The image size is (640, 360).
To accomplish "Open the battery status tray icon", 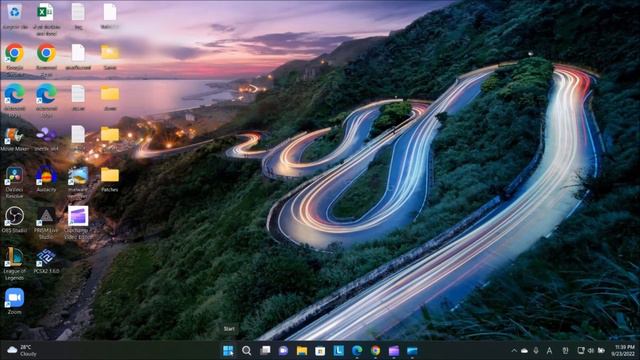I will 601,351.
